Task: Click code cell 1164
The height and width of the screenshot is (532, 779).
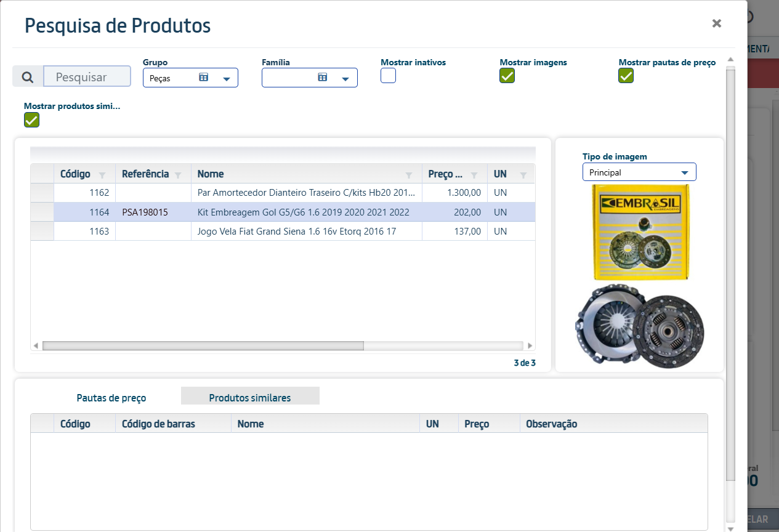Action: pos(84,212)
